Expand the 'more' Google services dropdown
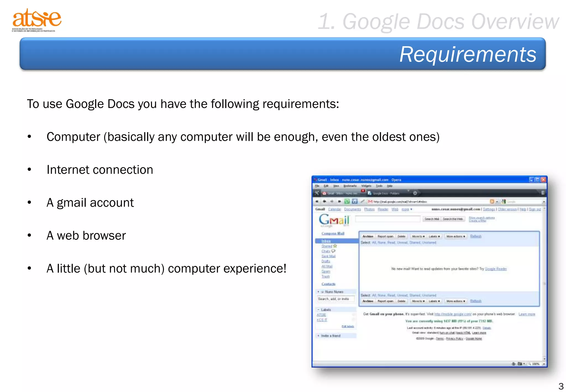Screen dimensions: 566x392 click(x=407, y=209)
